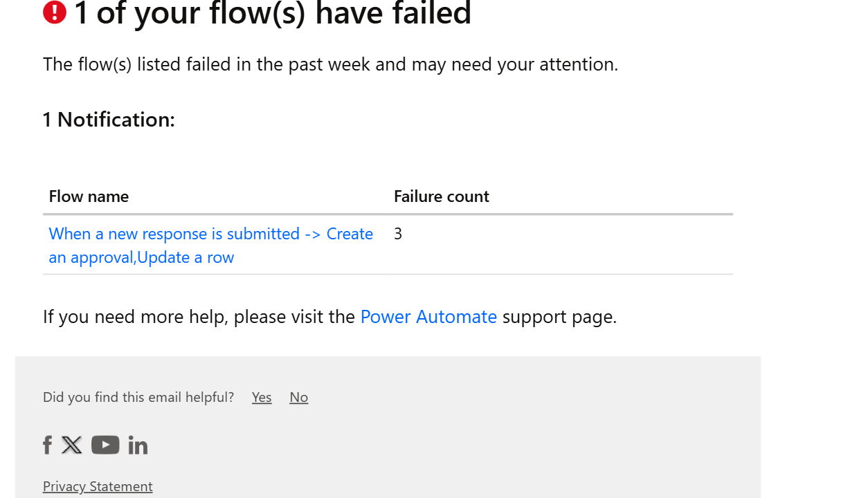
Task: Click the "1 Notification:" heading
Action: coord(109,120)
